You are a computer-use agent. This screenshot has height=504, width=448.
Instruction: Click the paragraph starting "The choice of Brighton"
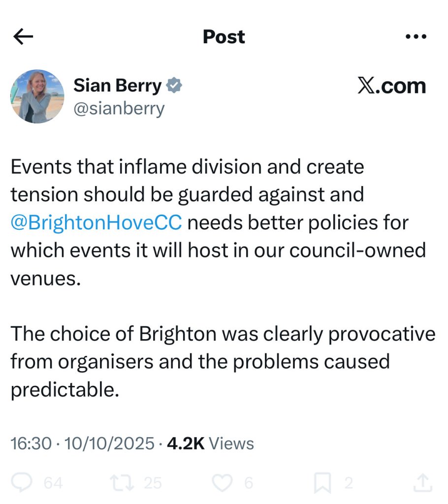(x=223, y=362)
